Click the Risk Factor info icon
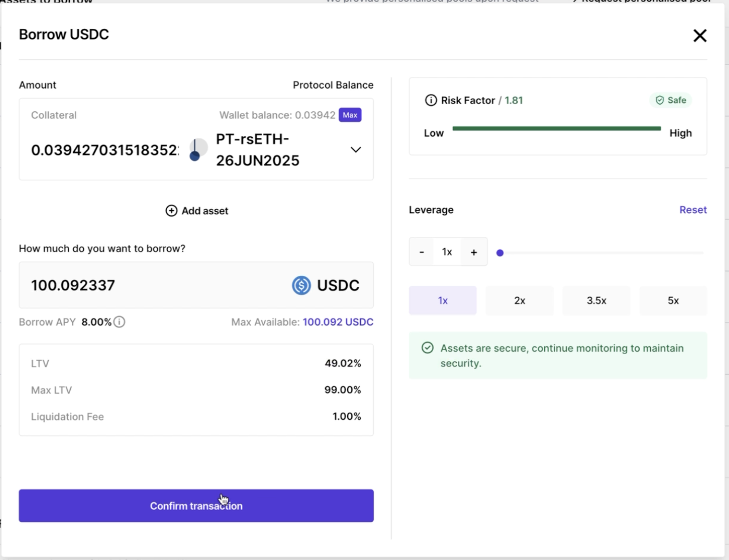 430,100
